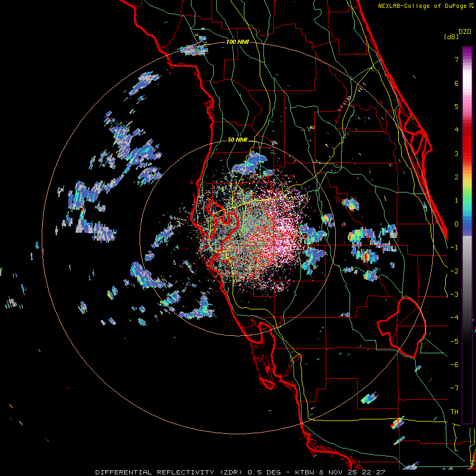The height and width of the screenshot is (476, 476).
Task: Click the "KTBW" radar site identifier
Action: click(305, 472)
